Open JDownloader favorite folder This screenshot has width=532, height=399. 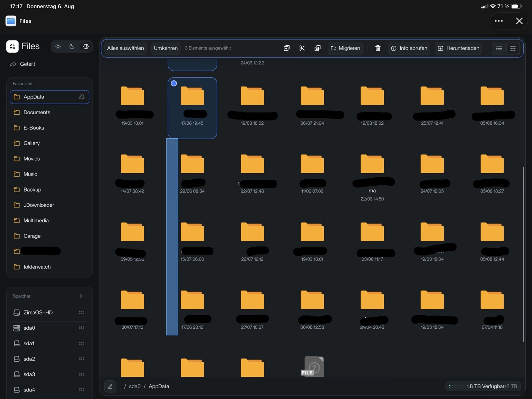click(x=50, y=205)
